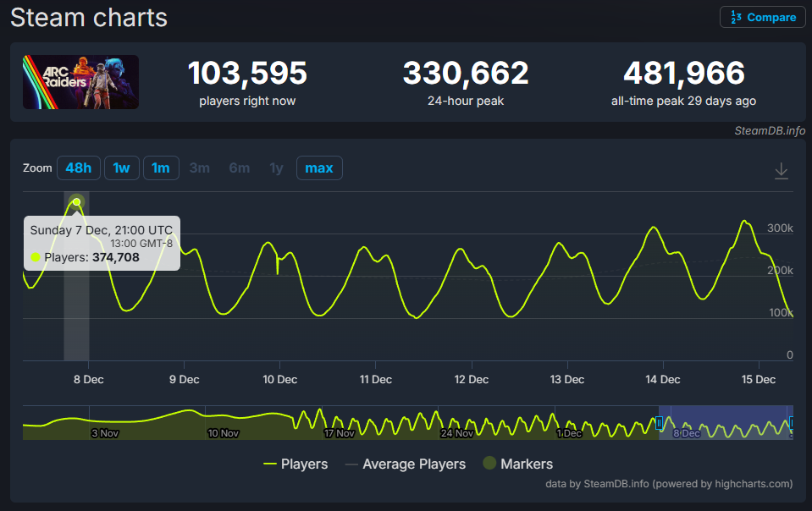Click 24 Nov in the navigator

456,433
